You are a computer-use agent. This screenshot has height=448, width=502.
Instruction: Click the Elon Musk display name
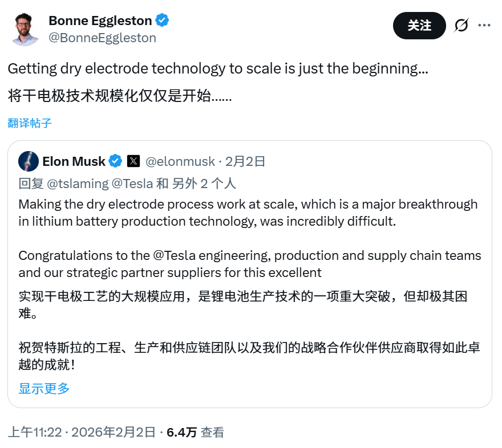(74, 161)
